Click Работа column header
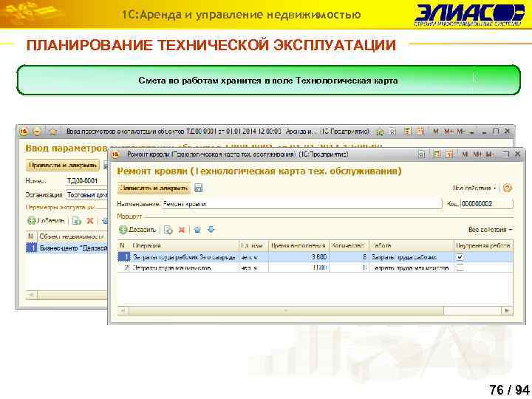Screen dimensions: 532x399 pos(412,245)
